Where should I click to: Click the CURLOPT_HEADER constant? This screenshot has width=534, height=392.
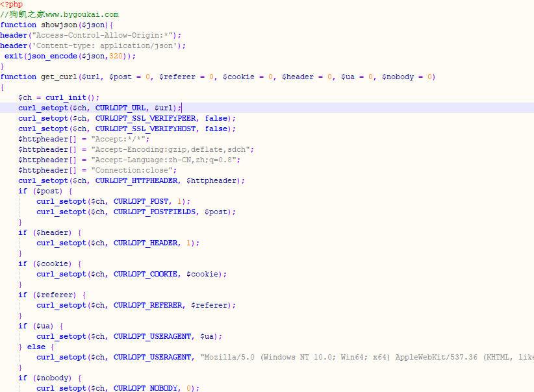coord(146,243)
